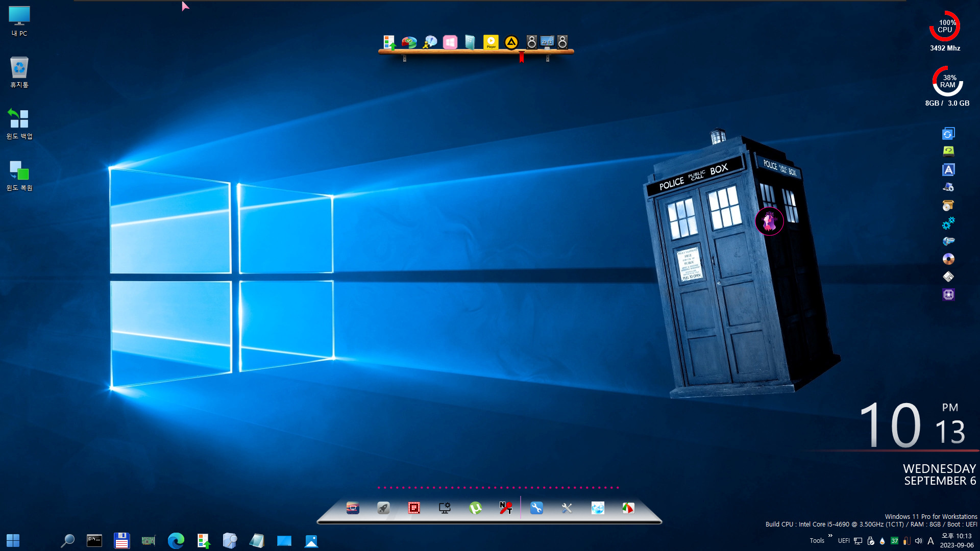
Task: Open the taskbar clock showing 오후 10:13
Action: tap(957, 541)
